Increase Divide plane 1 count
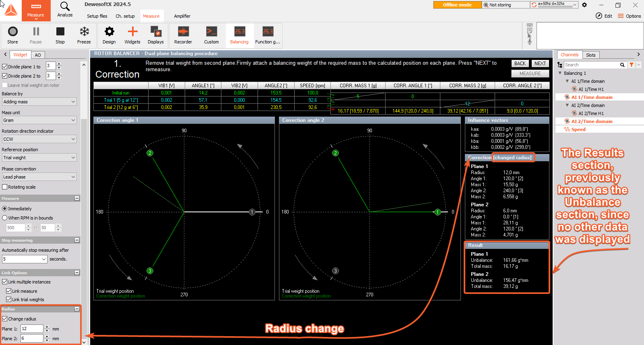Screen dimensions: 644x345 (59, 64)
